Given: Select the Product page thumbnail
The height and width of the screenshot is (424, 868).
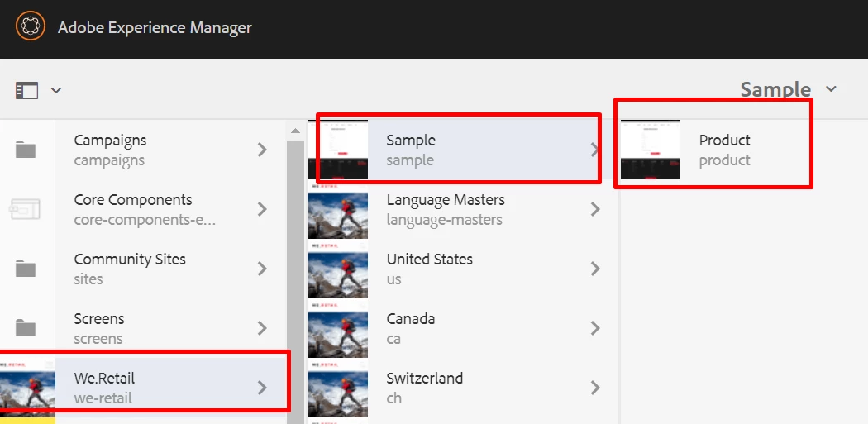Looking at the screenshot, I should 651,150.
